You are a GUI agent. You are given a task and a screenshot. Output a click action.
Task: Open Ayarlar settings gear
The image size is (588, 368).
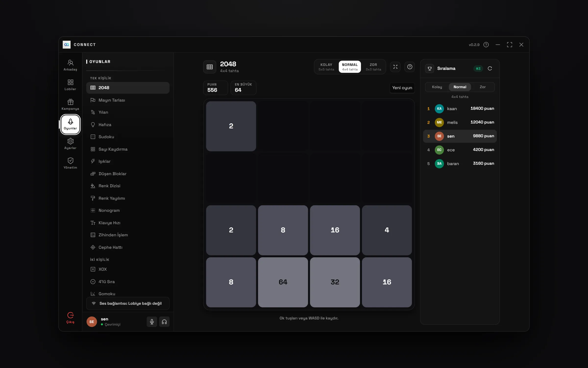pos(70,144)
